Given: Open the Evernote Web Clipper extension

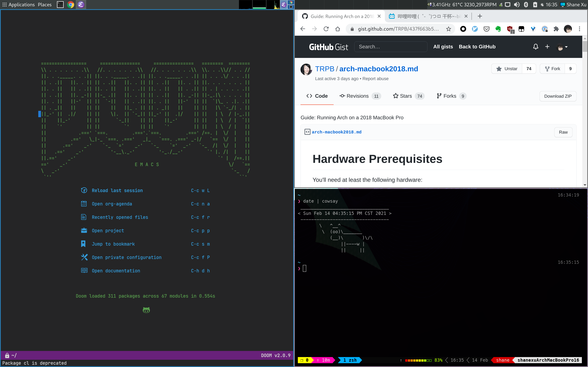Looking at the screenshot, I should coord(498,29).
